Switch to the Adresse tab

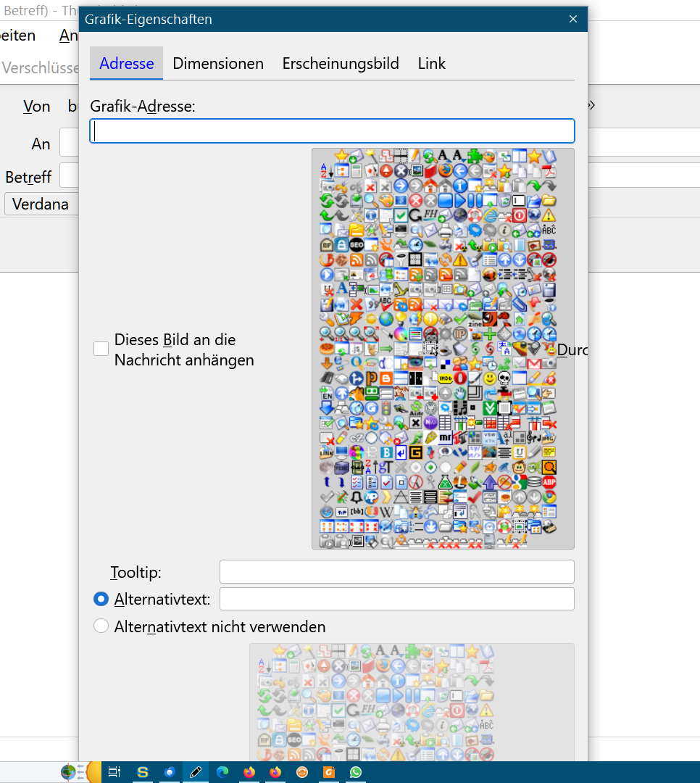coord(126,63)
